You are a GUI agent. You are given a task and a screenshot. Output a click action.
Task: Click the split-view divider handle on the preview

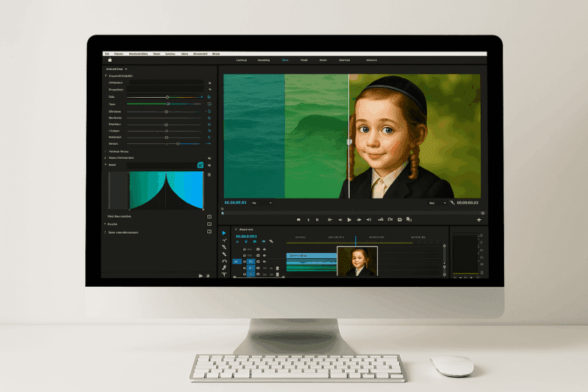coord(349,142)
